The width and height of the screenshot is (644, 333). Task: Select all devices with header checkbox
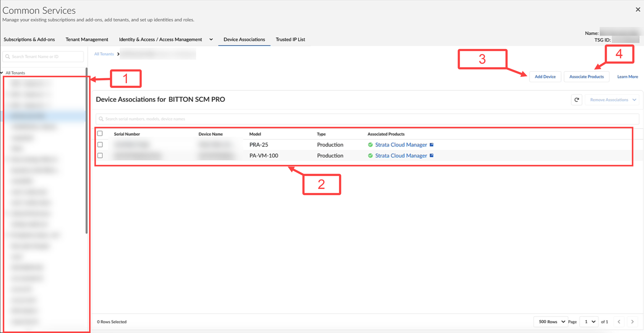[100, 134]
